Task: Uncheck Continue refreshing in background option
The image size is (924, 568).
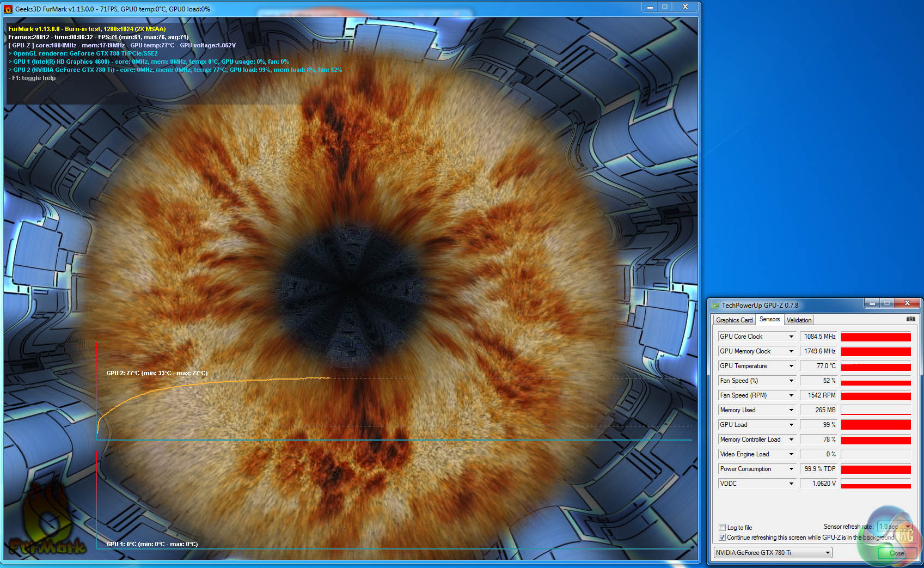Action: 722,538
